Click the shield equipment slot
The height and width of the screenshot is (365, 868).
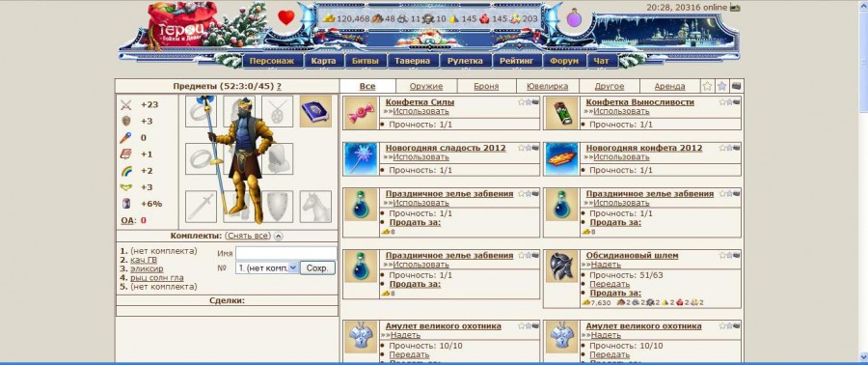coord(278,207)
